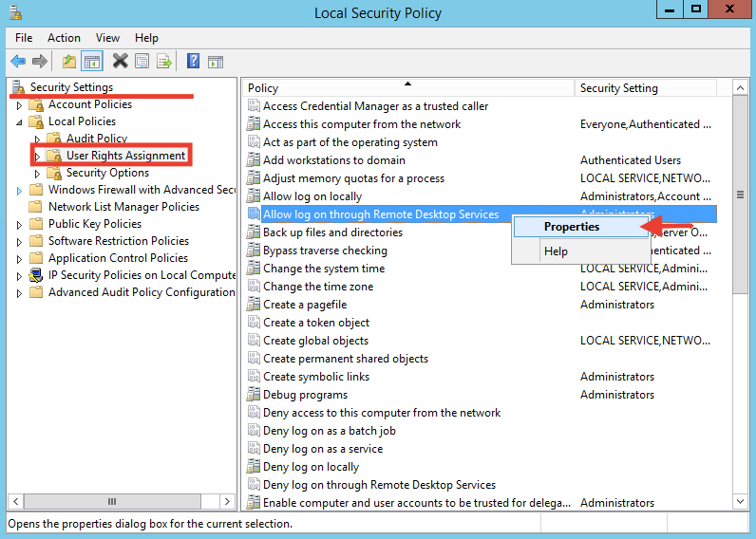The height and width of the screenshot is (539, 756).
Task: Click the blue Help question mark icon
Action: coord(193,62)
